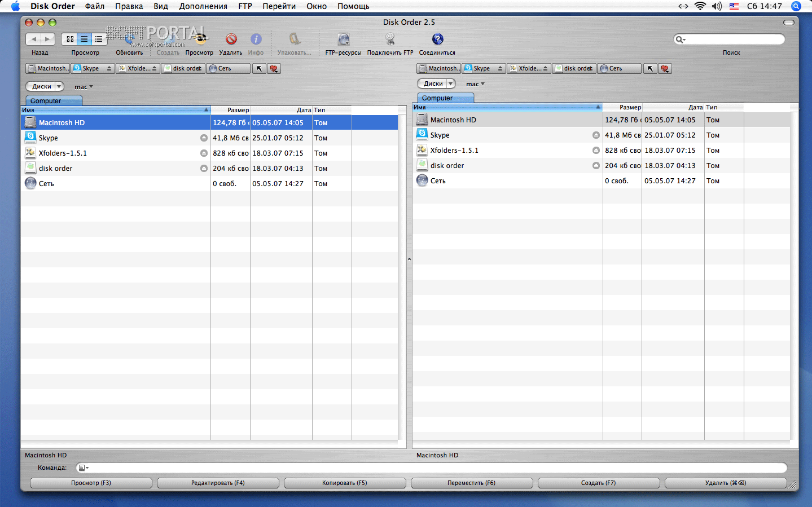Viewport: 812px width, 507px height.
Task: Click heart favorites button in right panel
Action: coord(665,68)
